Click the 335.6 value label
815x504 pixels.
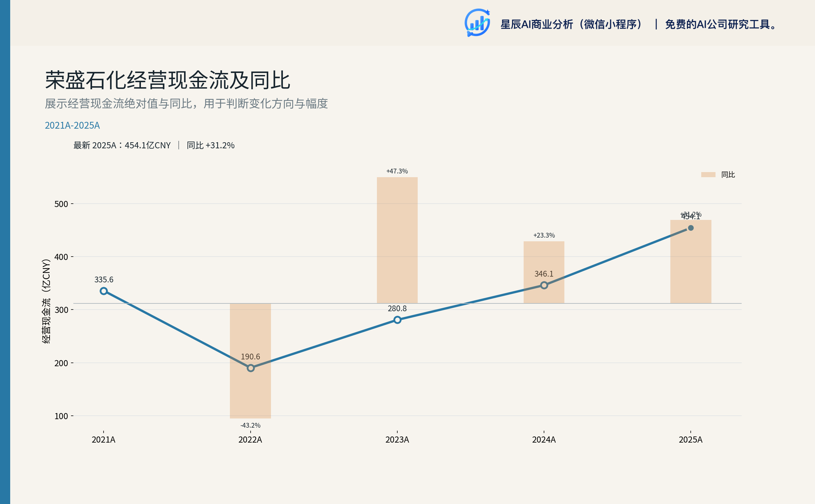(x=104, y=280)
